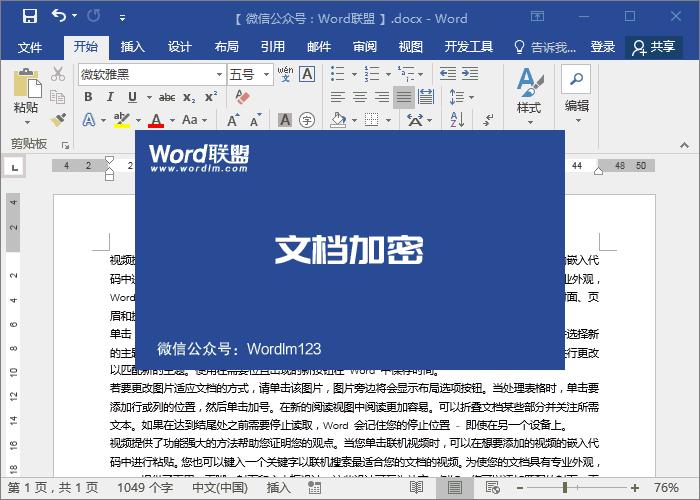The height and width of the screenshot is (500, 700).
Task: Click the 告诉我 search box
Action: pyautogui.click(x=545, y=47)
